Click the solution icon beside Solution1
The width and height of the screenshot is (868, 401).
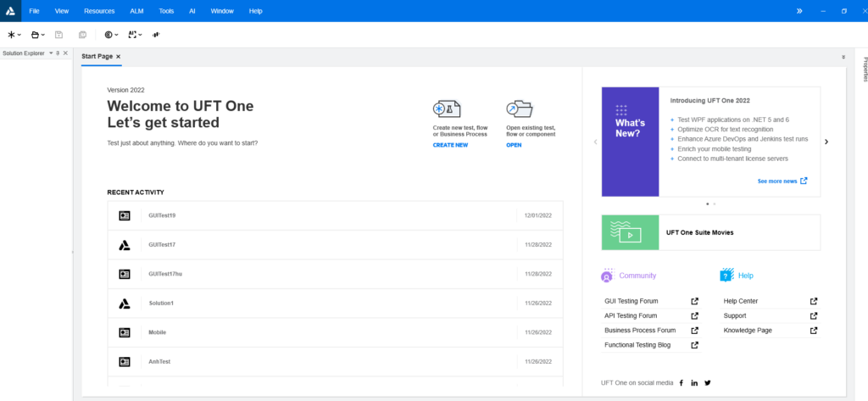point(125,304)
